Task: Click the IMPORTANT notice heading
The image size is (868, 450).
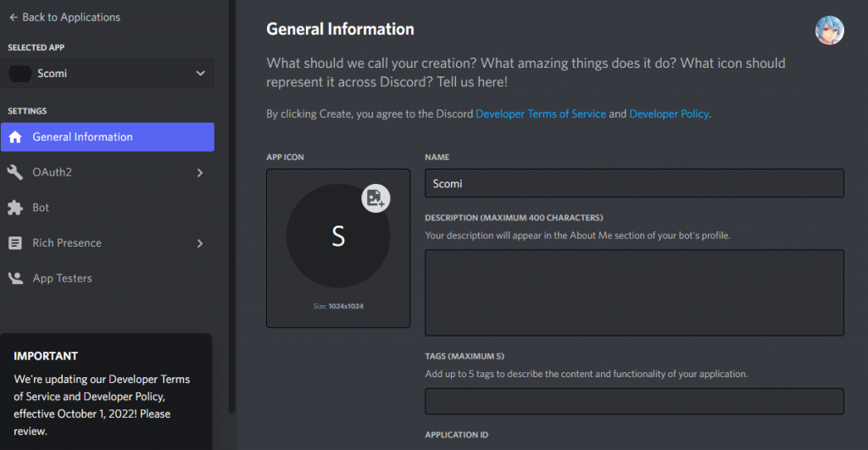Action: click(46, 356)
